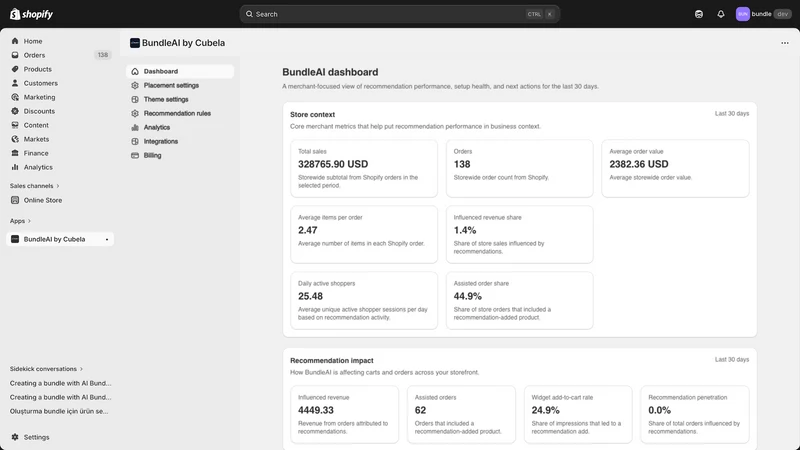800x450 pixels.
Task: Click the Markets globe icon
Action: pyautogui.click(x=15, y=139)
